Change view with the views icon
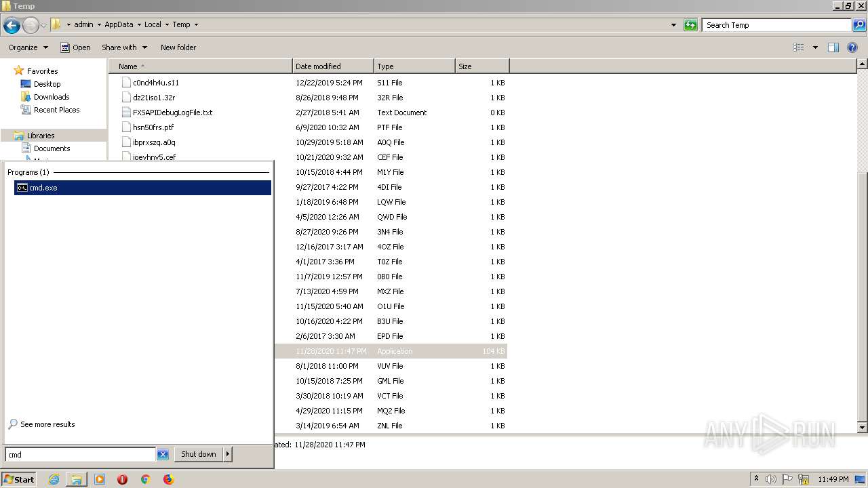The height and width of the screenshot is (488, 868). [799, 47]
